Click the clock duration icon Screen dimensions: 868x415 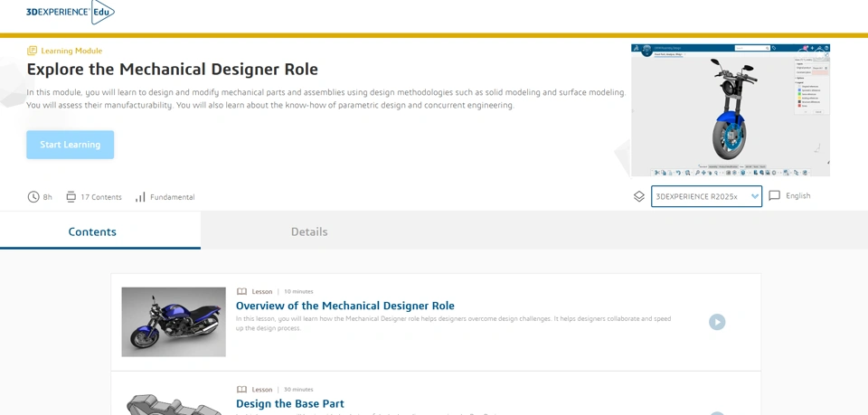[33, 196]
